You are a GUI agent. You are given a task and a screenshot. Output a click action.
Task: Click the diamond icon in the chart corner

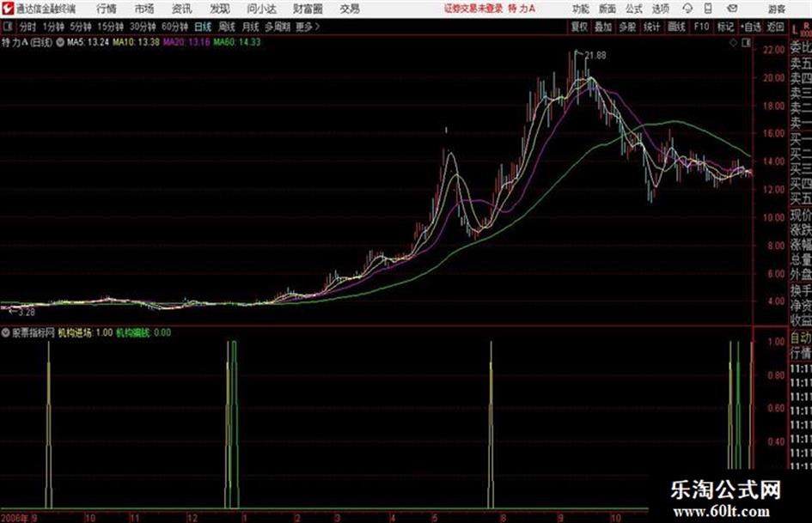733,43
